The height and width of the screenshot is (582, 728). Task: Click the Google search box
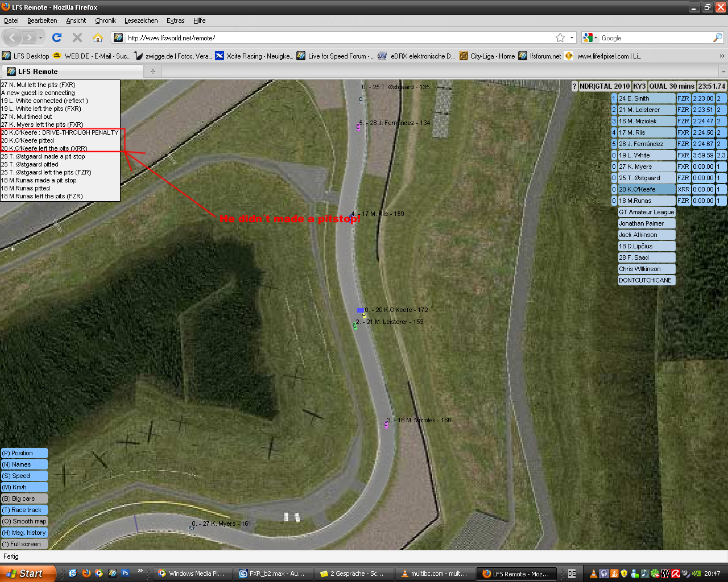click(655, 38)
